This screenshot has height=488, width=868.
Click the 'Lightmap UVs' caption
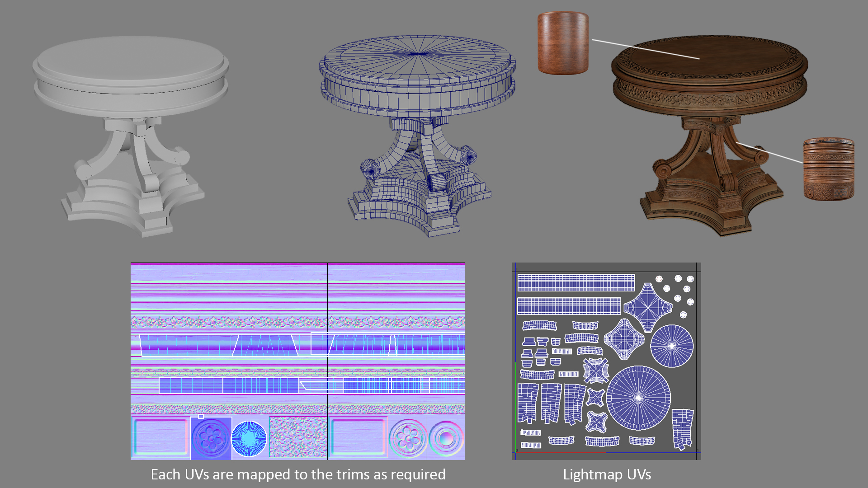point(607,474)
